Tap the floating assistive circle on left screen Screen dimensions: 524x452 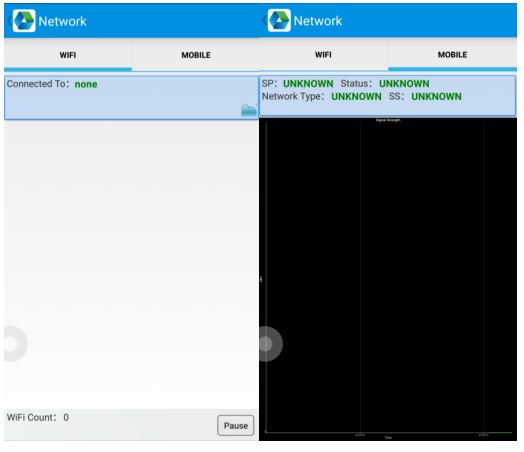point(15,344)
